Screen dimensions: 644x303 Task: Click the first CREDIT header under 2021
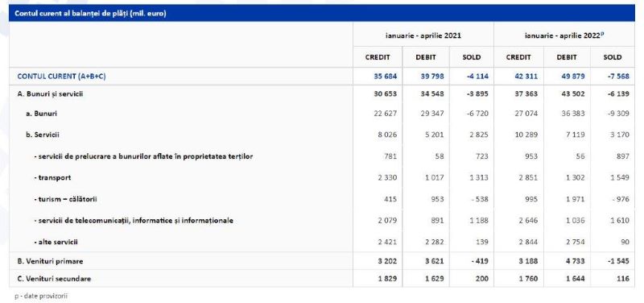tap(378, 57)
